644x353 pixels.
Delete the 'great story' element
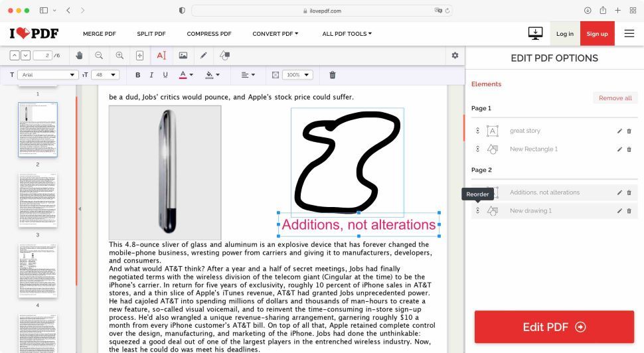pos(629,131)
